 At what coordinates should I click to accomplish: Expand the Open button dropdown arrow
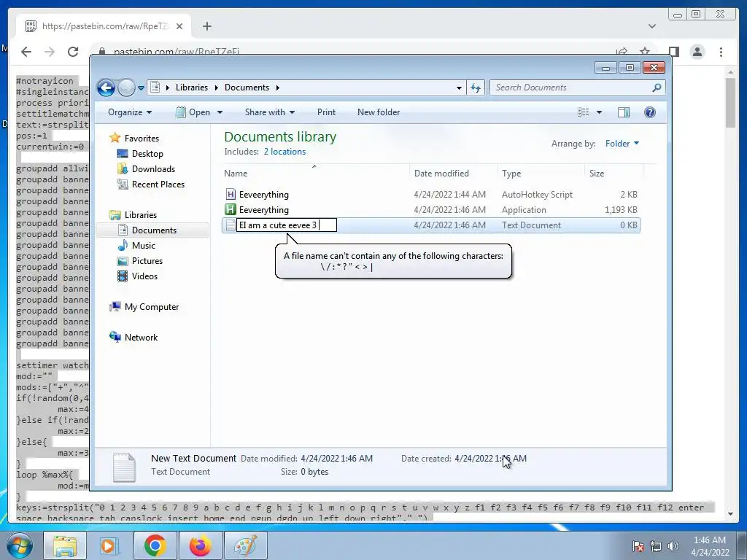tap(220, 112)
